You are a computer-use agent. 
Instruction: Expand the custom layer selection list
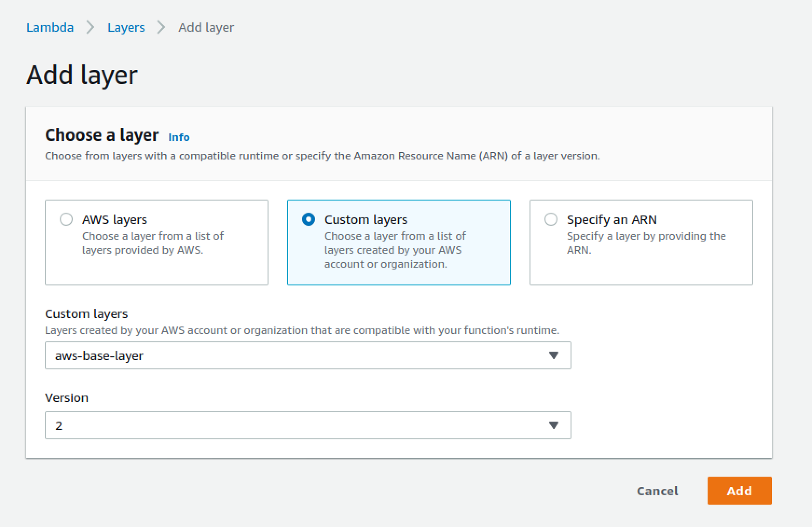(554, 355)
